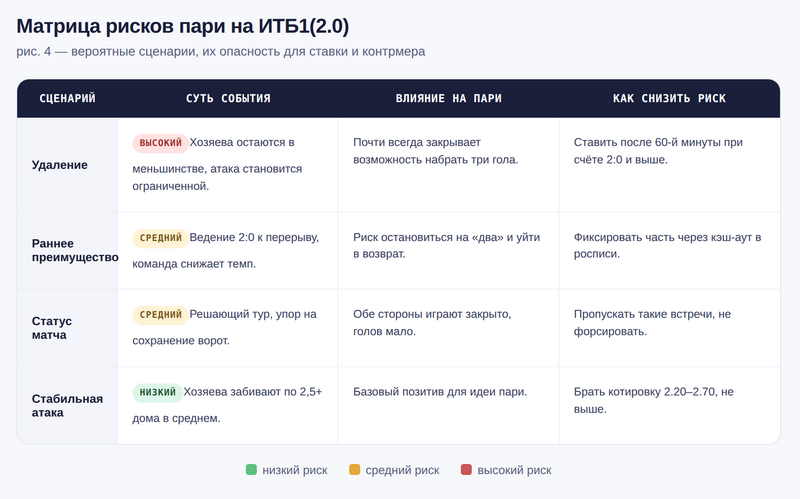Click the Статус матча row label
The height and width of the screenshot is (499, 800).
tap(52, 328)
